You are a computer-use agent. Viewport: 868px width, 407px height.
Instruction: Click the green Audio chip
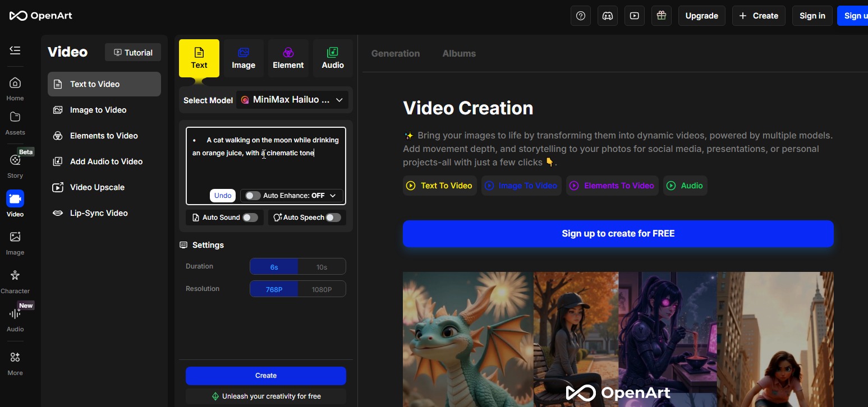(x=685, y=186)
